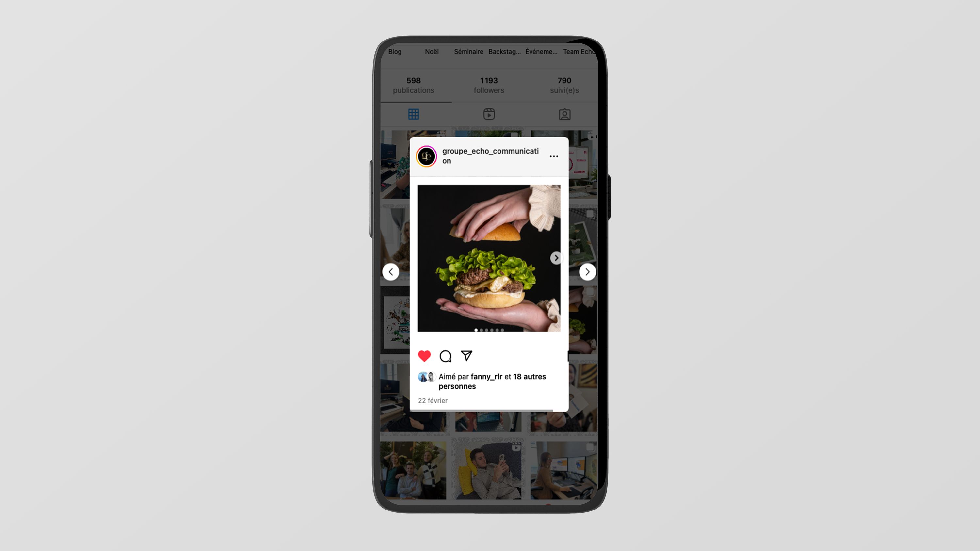Tap the share/send arrow icon
The image size is (980, 551).
[466, 355]
